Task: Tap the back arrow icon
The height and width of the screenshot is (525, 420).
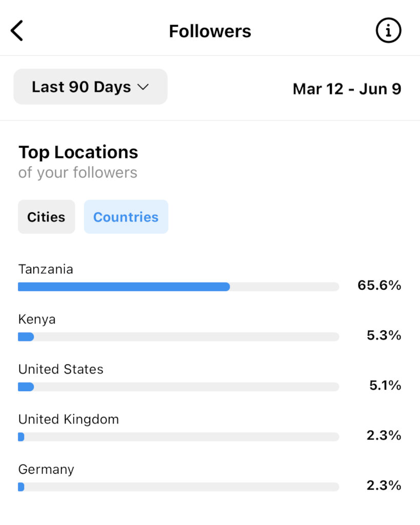Action: pos(17,31)
